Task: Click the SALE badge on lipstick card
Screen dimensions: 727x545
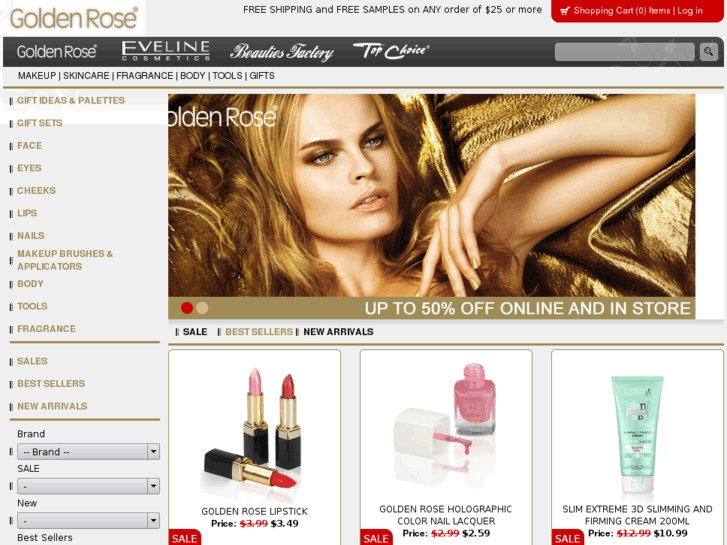Action: click(x=185, y=538)
